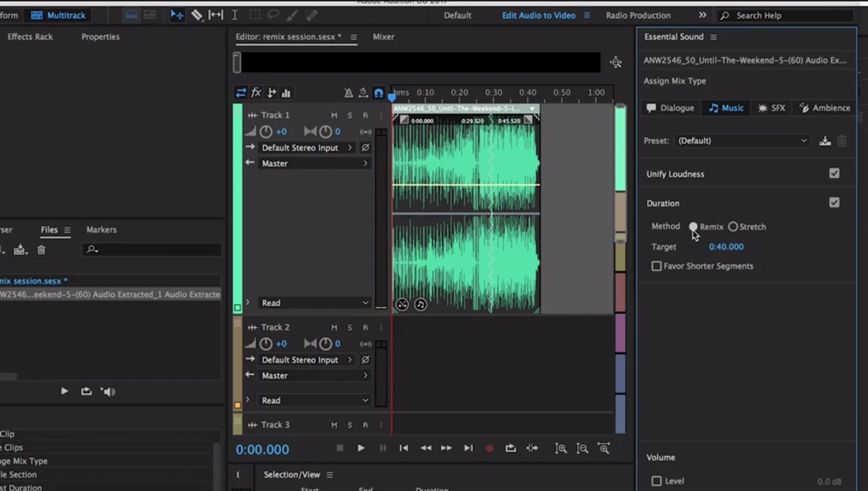Switch to the Mixer tab
Image resolution: width=868 pixels, height=491 pixels.
pyautogui.click(x=383, y=37)
